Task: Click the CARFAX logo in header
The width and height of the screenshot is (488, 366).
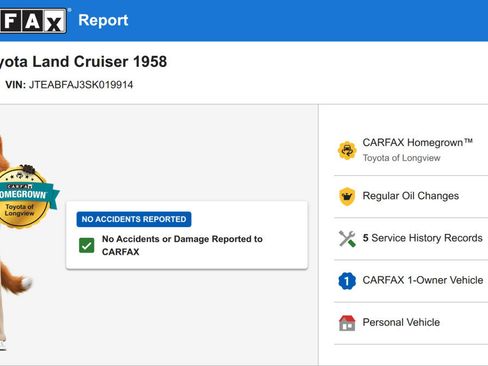Action: [33, 21]
